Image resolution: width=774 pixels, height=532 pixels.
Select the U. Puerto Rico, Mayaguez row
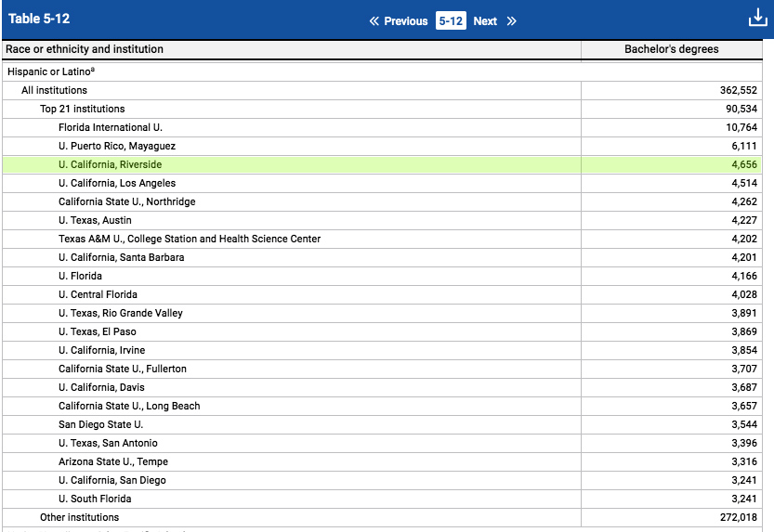tap(382, 147)
